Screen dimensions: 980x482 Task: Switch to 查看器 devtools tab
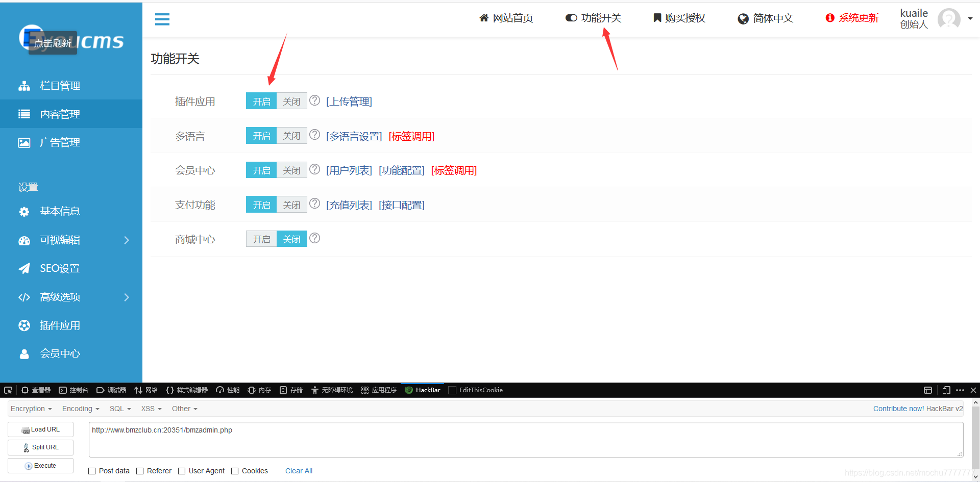(x=36, y=390)
